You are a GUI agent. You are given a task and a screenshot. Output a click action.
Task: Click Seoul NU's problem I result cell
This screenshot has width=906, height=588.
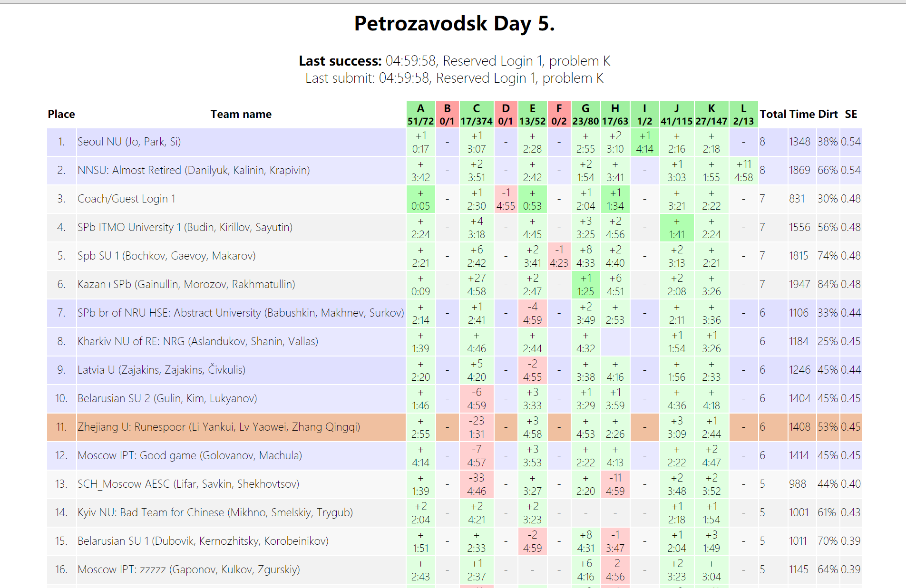(644, 142)
